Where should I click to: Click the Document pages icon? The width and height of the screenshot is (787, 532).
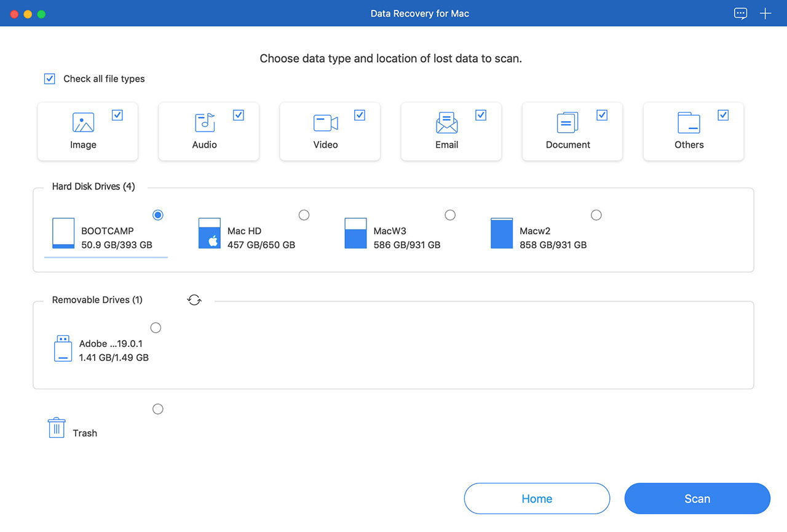[x=568, y=122]
